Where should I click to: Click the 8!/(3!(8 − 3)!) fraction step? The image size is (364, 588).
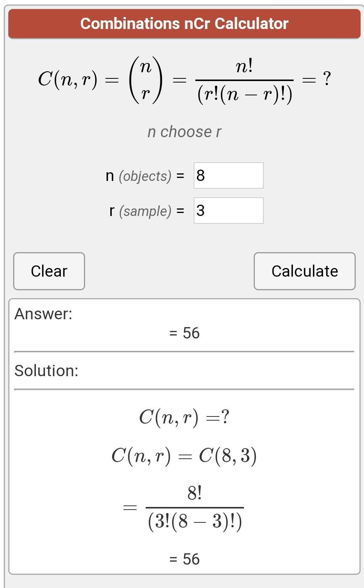(195, 508)
